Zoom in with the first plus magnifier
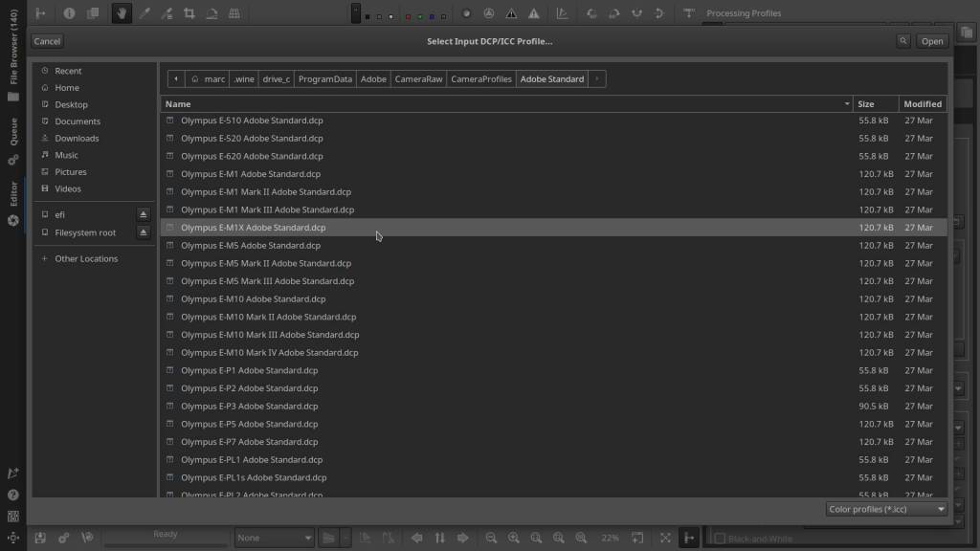 514,538
